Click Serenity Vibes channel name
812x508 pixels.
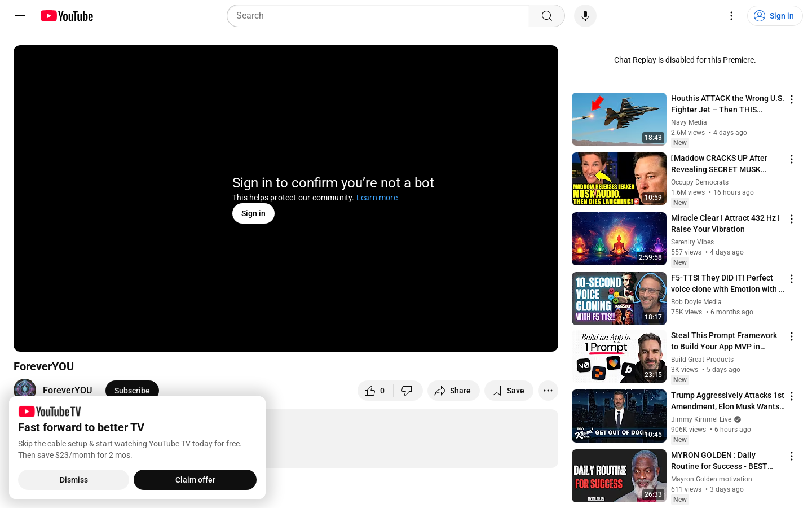click(692, 242)
